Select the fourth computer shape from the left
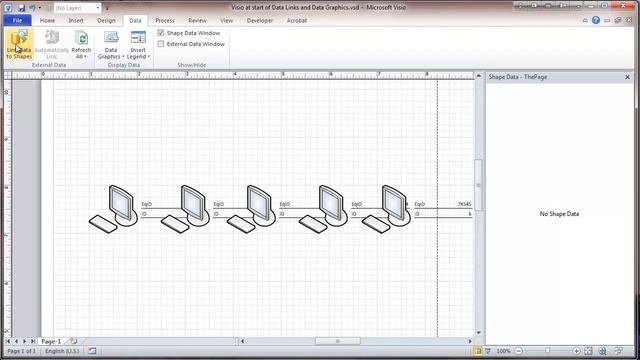Image resolution: width=640 pixels, height=360 pixels. pyautogui.click(x=323, y=209)
